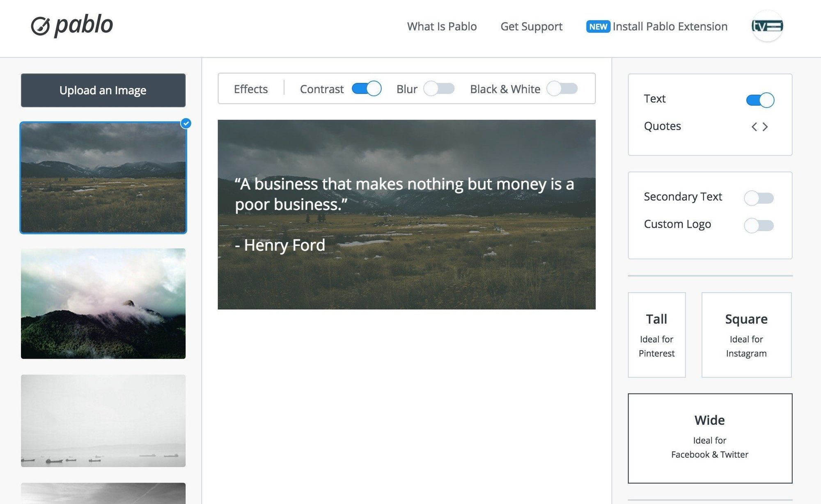Viewport: 821px width, 504px height.
Task: Click the selected checkmark badge on thumbnail
Action: click(186, 123)
